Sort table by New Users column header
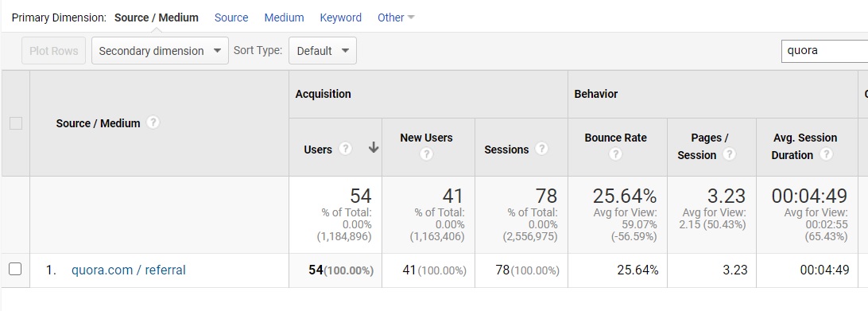 (426, 138)
